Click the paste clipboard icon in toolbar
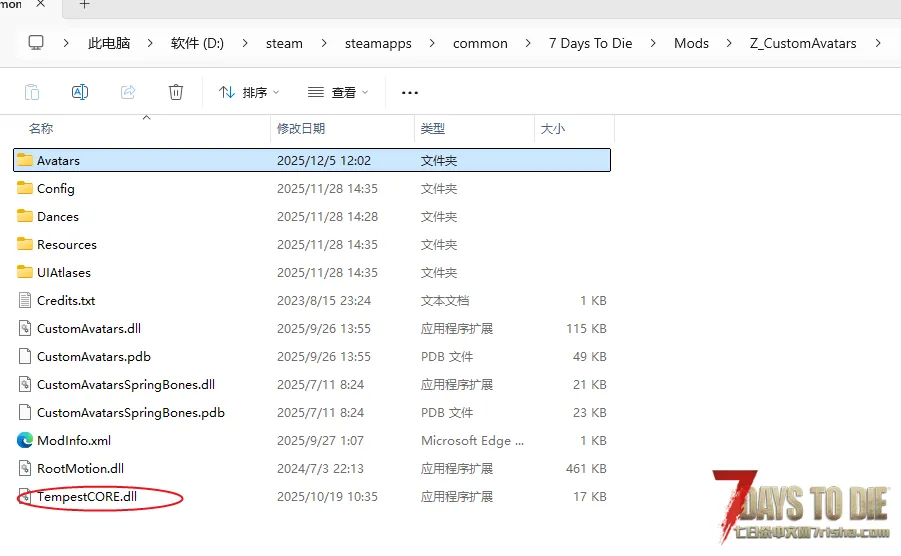The height and width of the screenshot is (556, 901). tap(32, 92)
